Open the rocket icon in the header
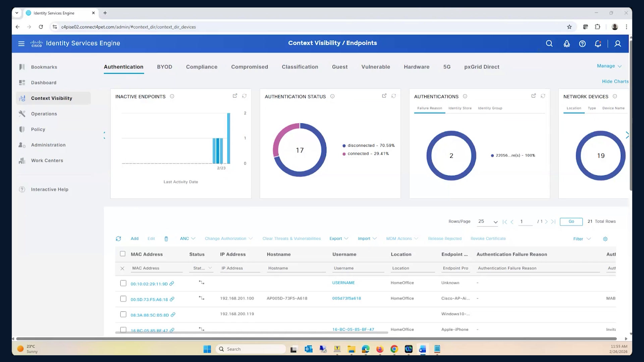This screenshot has height=362, width=644. [567, 44]
